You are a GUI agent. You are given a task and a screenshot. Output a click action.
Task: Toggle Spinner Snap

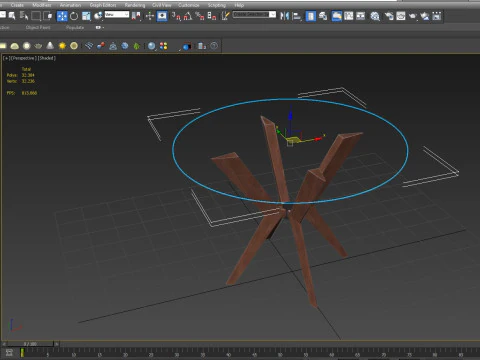pyautogui.click(x=212, y=16)
